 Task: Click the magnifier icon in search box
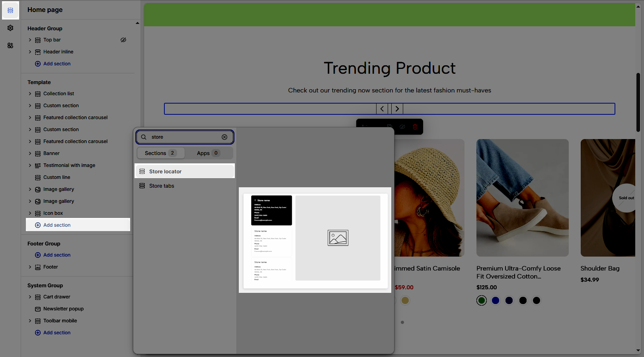pos(144,137)
